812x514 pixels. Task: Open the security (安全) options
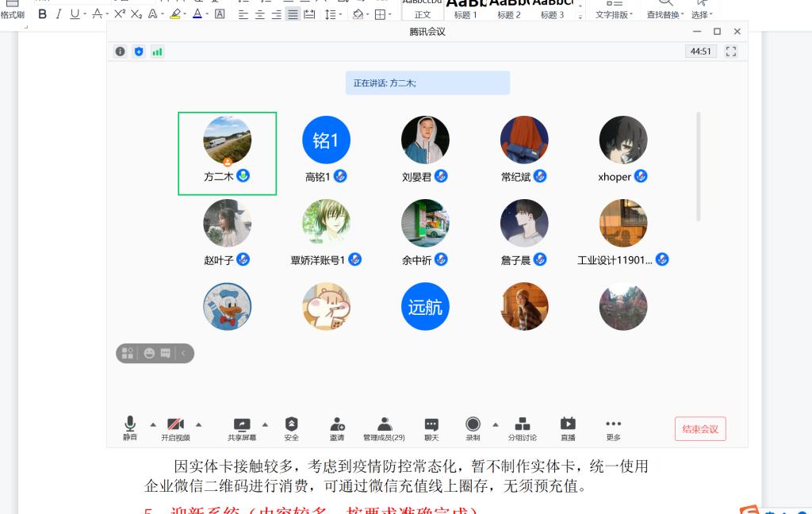[x=291, y=428]
